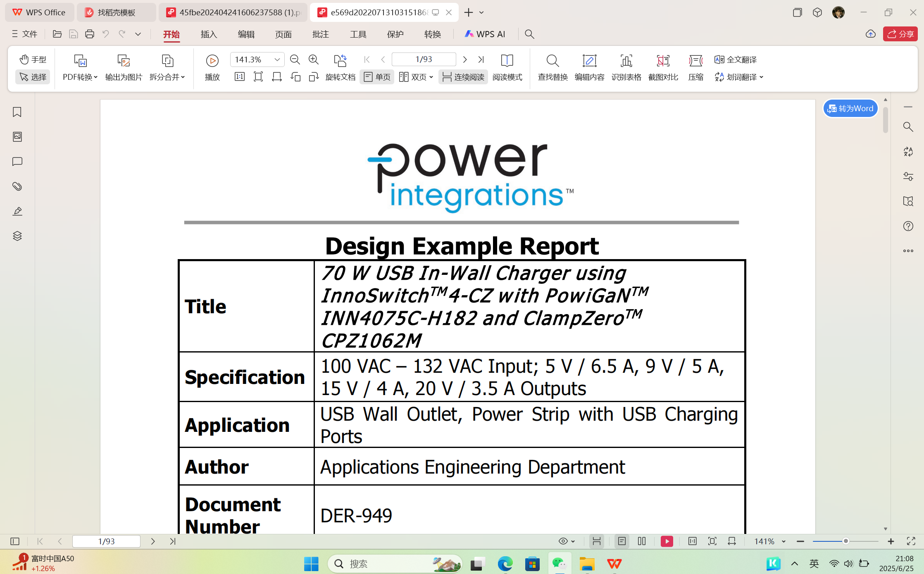The image size is (924, 574).
Task: Click Recognize Table (识别表格)
Action: (x=626, y=68)
